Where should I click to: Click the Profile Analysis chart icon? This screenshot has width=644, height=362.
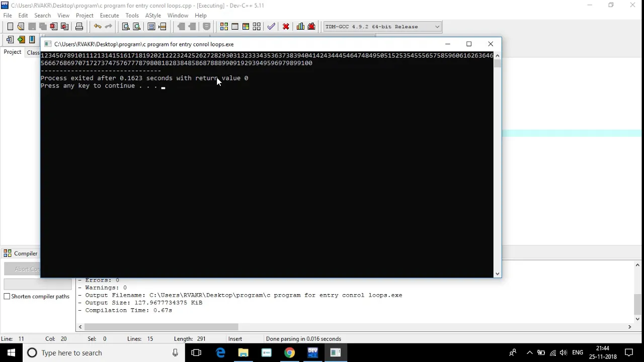(300, 27)
